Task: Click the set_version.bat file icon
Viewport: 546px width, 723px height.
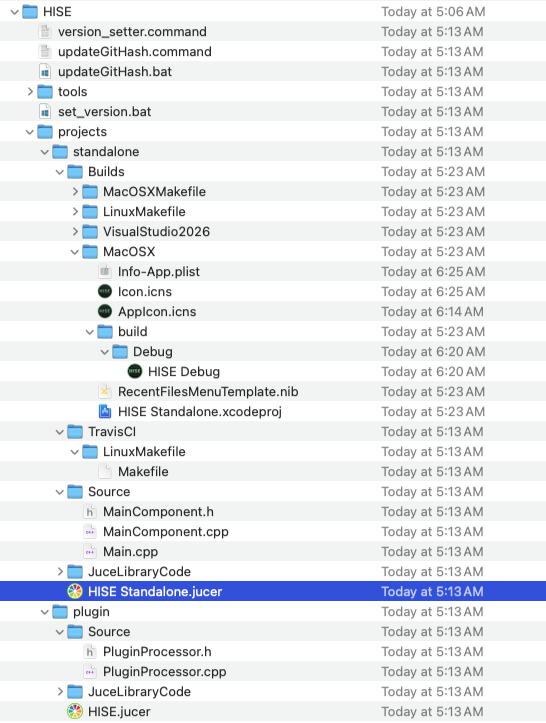Action: pyautogui.click(x=45, y=112)
